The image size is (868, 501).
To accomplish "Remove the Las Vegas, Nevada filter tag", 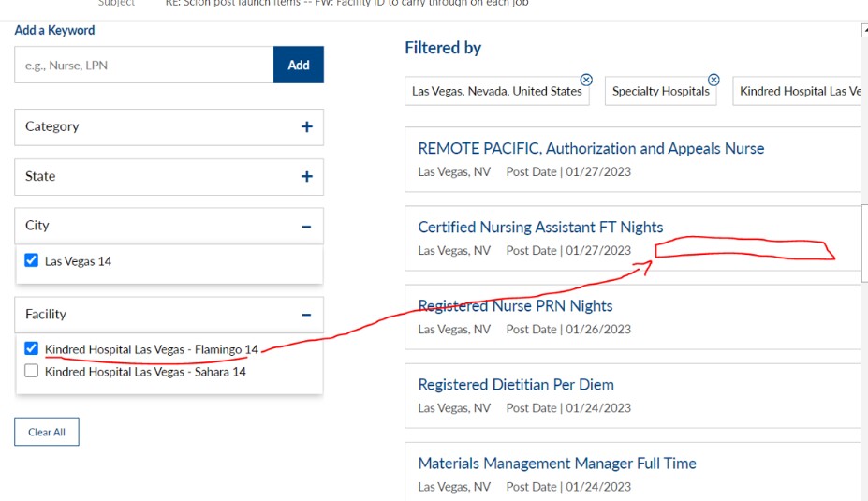I will click(x=586, y=80).
